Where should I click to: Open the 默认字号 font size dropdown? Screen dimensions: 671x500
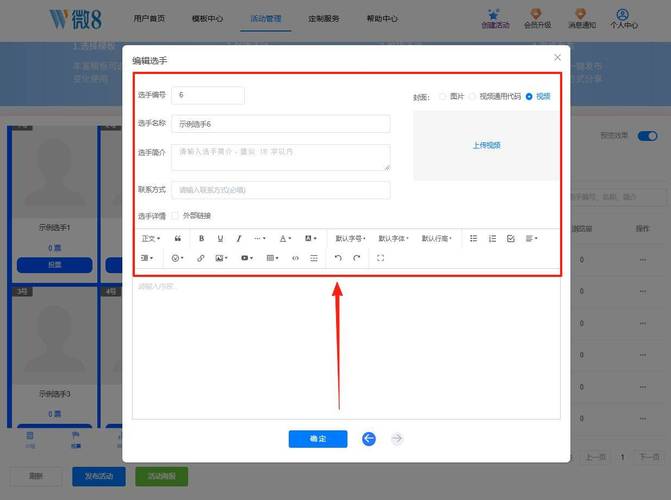tap(350, 239)
